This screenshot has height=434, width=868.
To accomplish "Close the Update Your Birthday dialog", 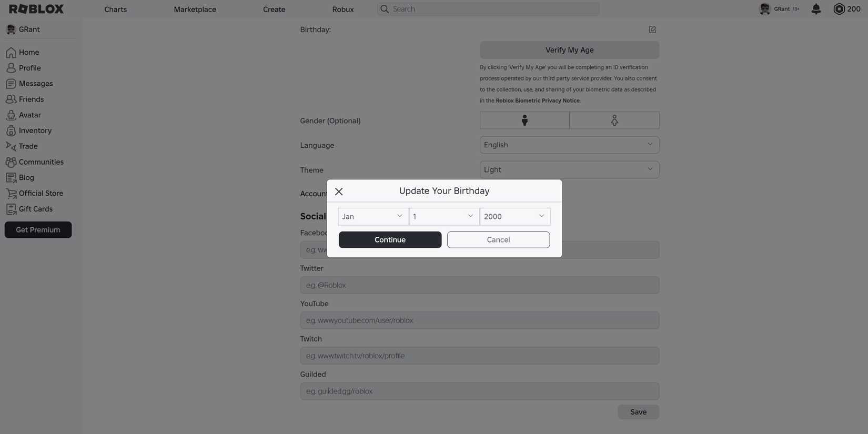I will coord(339,191).
